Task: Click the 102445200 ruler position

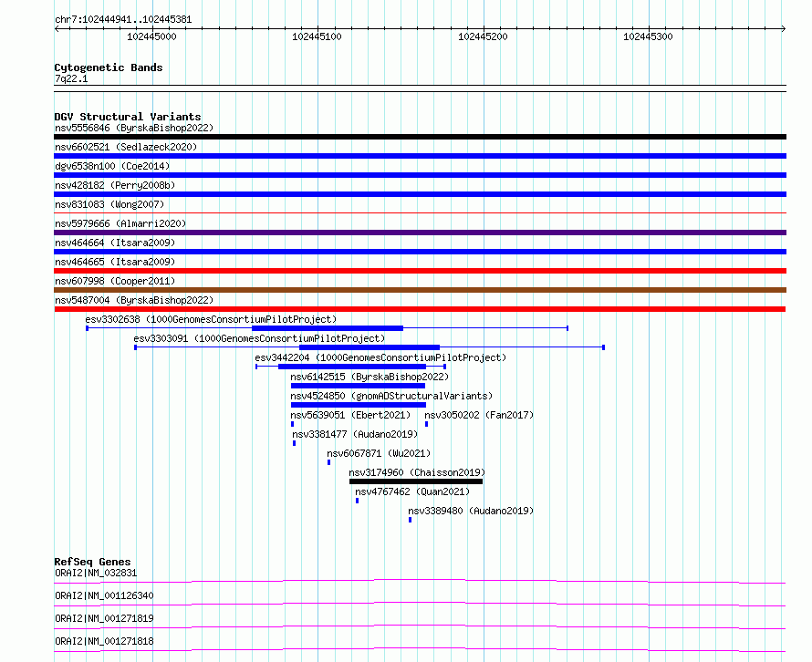Action: [x=483, y=36]
